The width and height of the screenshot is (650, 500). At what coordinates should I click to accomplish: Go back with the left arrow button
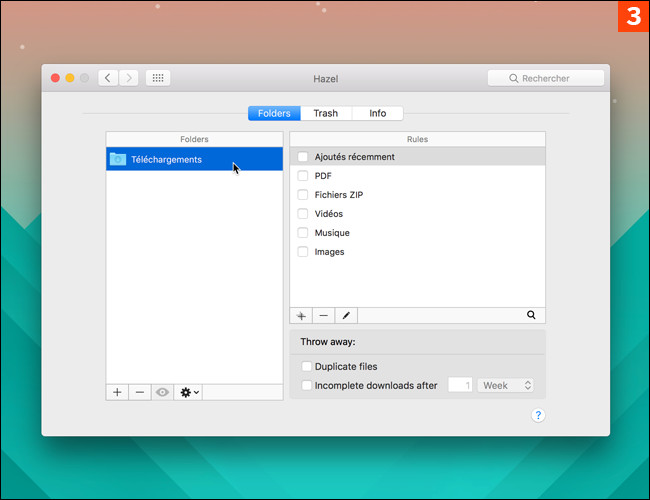pyautogui.click(x=108, y=78)
